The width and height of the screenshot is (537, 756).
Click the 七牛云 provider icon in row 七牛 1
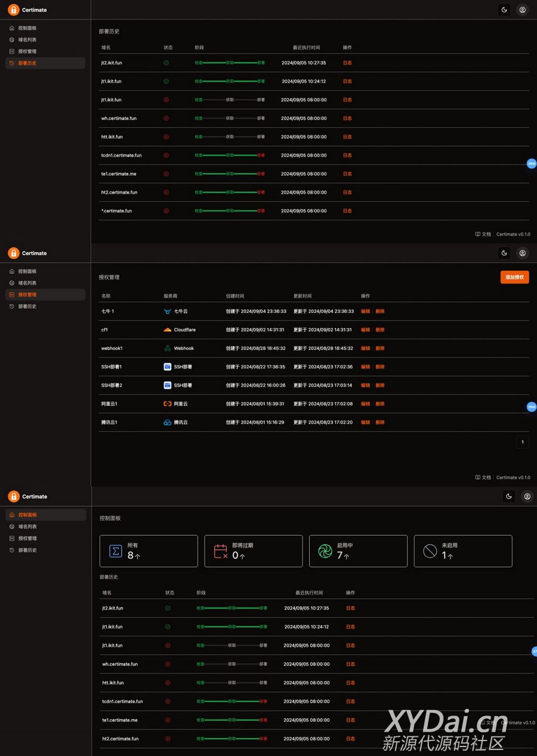pyautogui.click(x=168, y=311)
